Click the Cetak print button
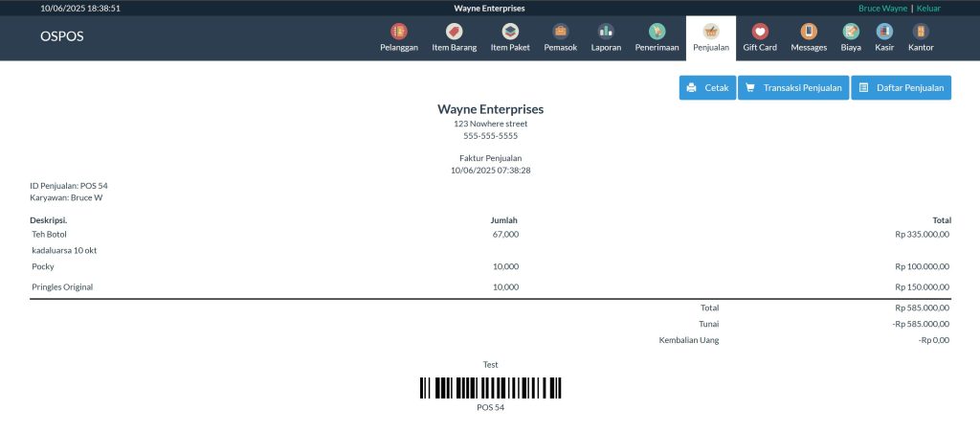Viewport: 980px width, 434px height. tap(707, 88)
